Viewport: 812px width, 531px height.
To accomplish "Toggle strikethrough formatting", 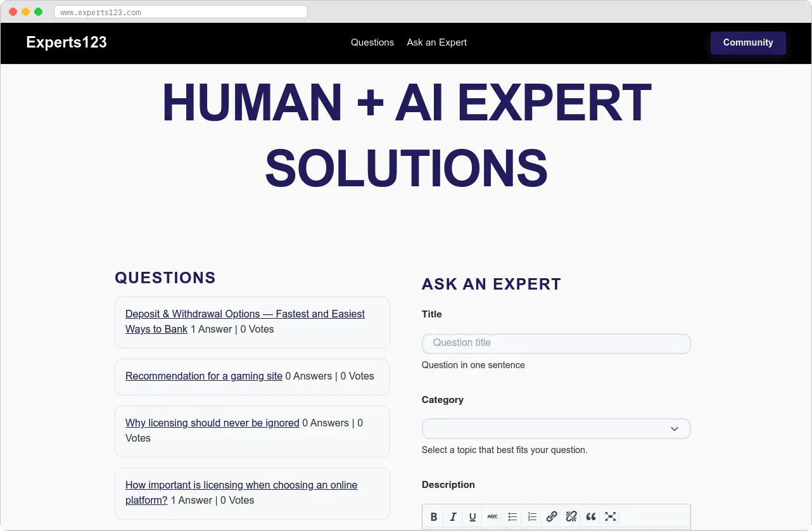I will click(492, 516).
